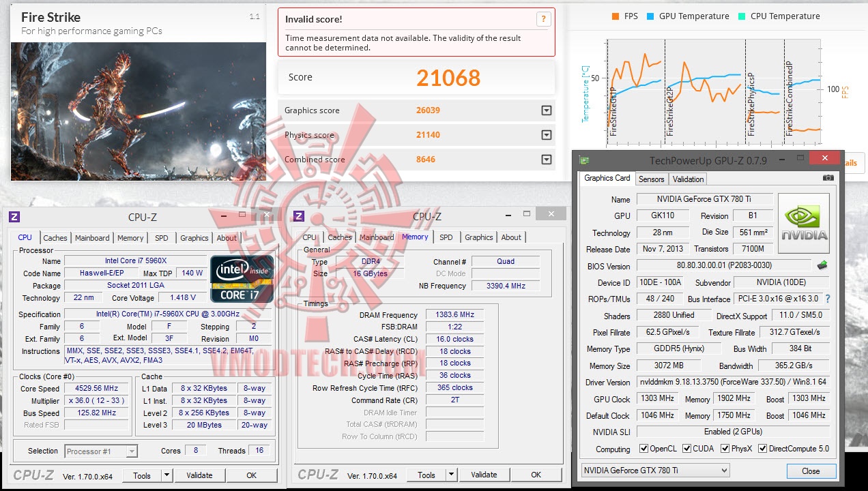Click the NVIDIA logo in GPU-Z
The width and height of the screenshot is (868, 491).
tap(804, 224)
